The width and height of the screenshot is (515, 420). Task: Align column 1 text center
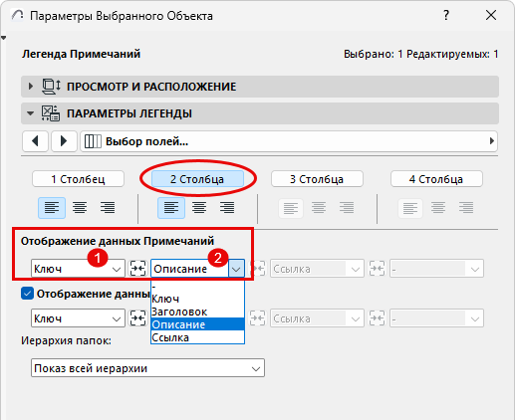coord(80,208)
